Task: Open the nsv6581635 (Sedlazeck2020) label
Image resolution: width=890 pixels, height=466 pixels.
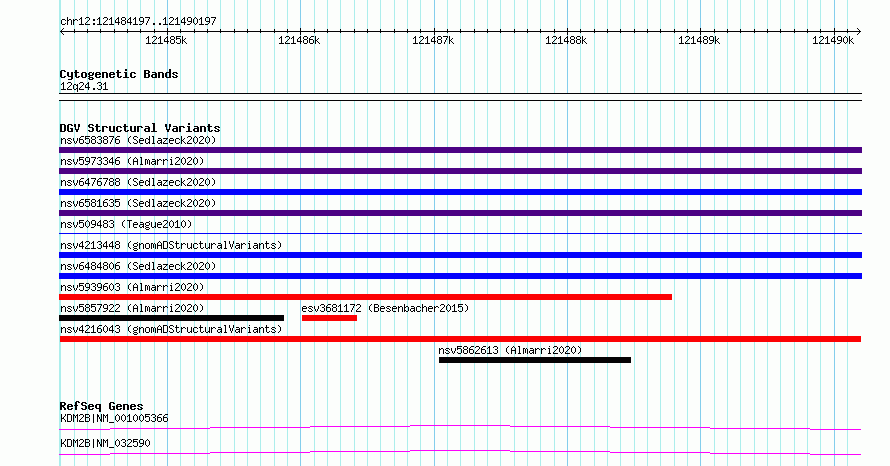Action: 138,203
